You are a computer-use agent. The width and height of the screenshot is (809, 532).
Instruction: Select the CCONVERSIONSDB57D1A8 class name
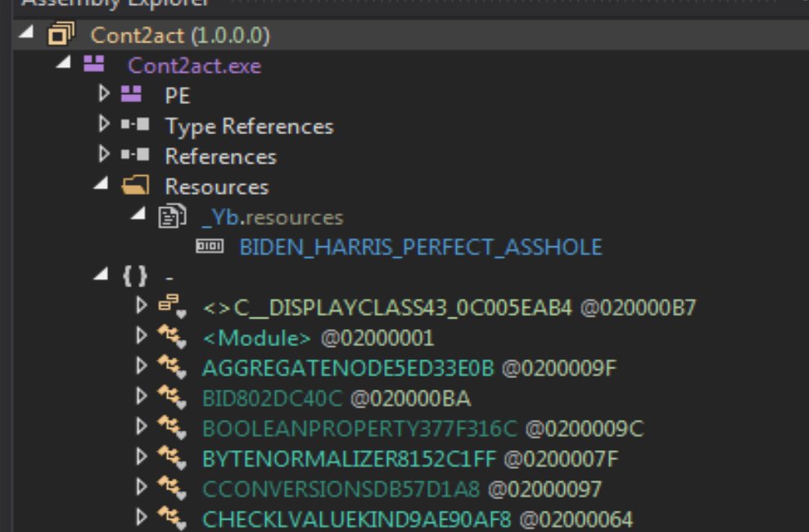341,489
